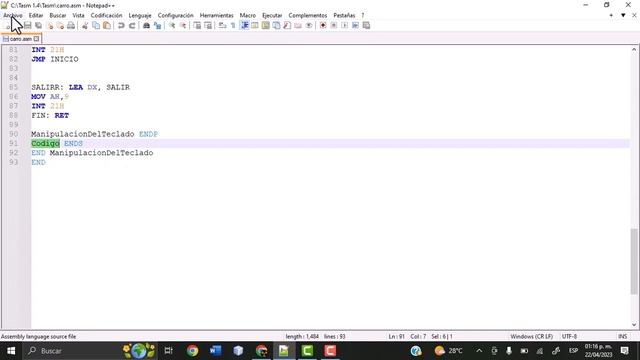Click the vertical scrollbar thumb
The image size is (640, 360).
pos(633,261)
